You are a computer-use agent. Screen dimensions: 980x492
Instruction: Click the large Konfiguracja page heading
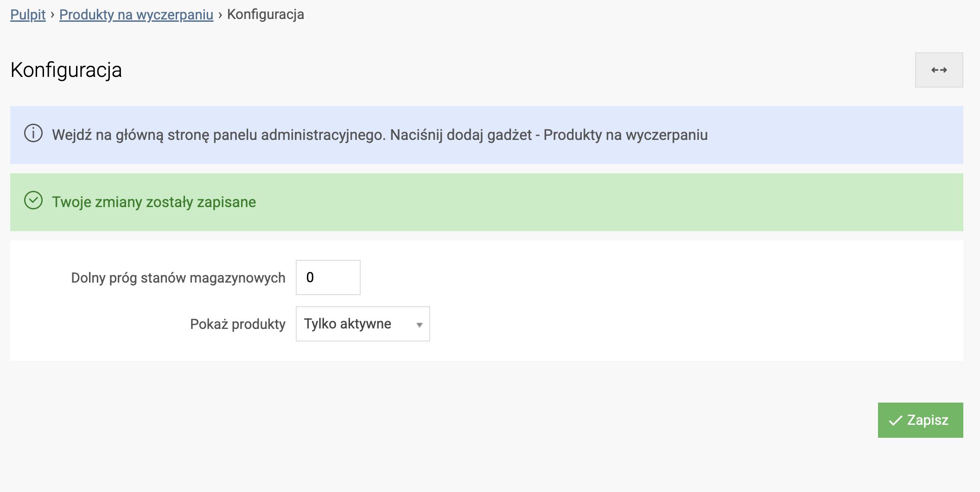click(x=66, y=70)
